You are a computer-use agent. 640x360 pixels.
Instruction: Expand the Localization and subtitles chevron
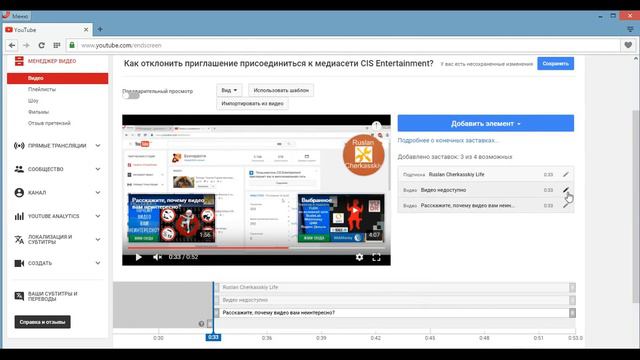click(x=98, y=240)
